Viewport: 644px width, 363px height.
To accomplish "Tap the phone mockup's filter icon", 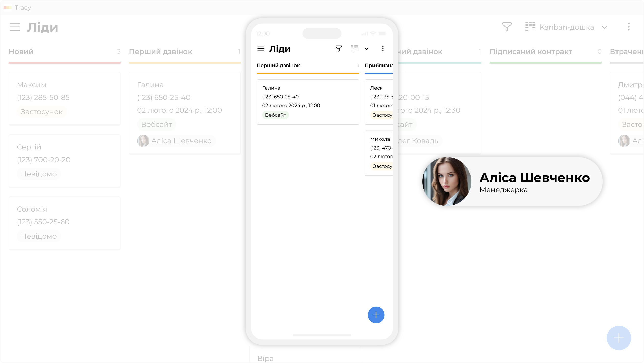I will 339,49.
